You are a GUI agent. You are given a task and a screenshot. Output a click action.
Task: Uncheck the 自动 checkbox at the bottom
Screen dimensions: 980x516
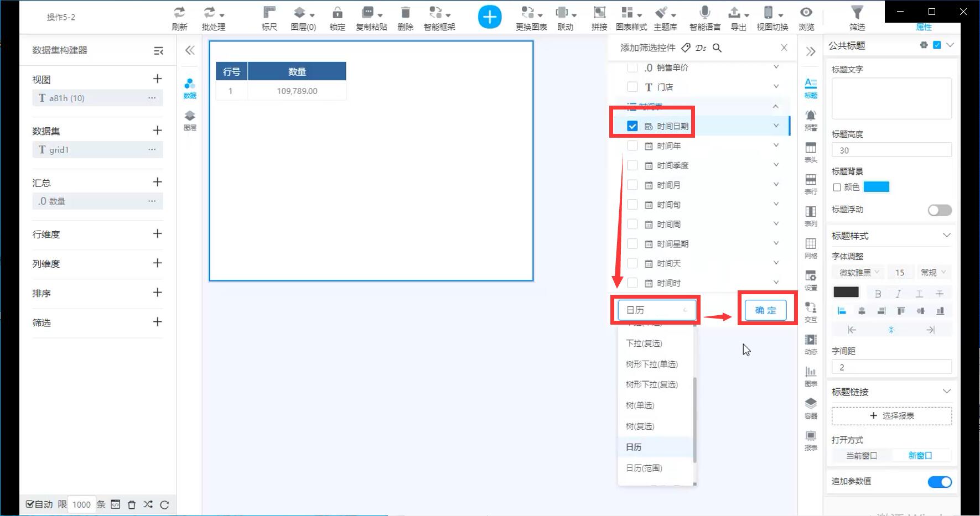point(30,504)
